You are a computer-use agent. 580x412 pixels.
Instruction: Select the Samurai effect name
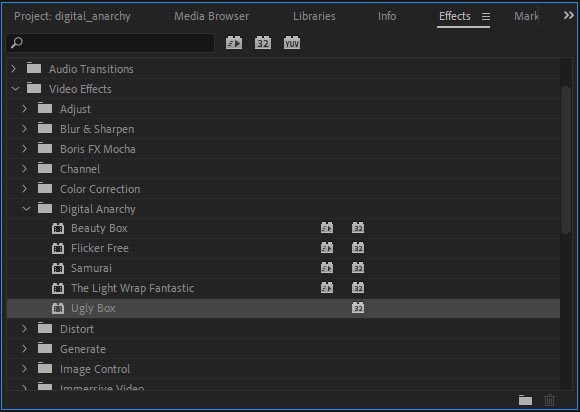pos(91,268)
